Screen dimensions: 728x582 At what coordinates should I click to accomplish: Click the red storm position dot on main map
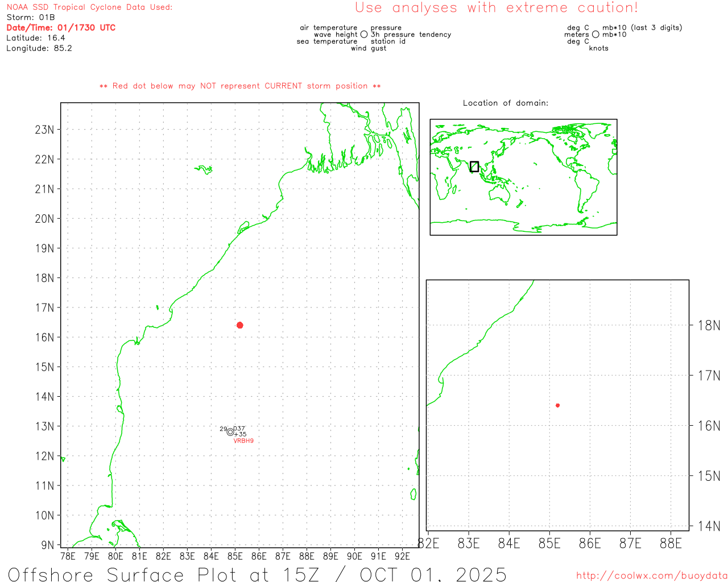pos(240,325)
